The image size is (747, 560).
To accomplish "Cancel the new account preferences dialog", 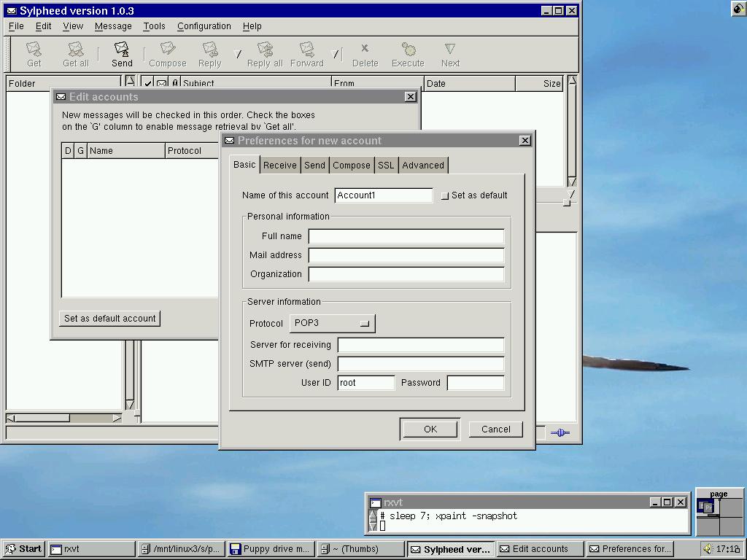I will [495, 429].
